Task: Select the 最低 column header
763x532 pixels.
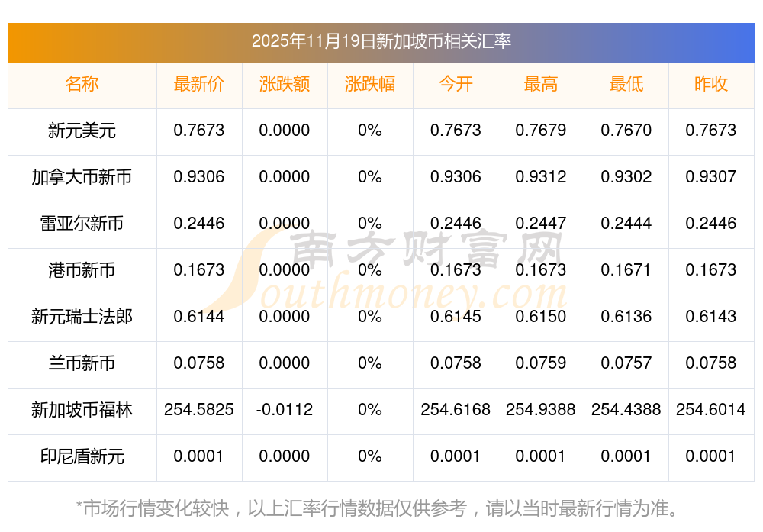Action: click(x=626, y=84)
